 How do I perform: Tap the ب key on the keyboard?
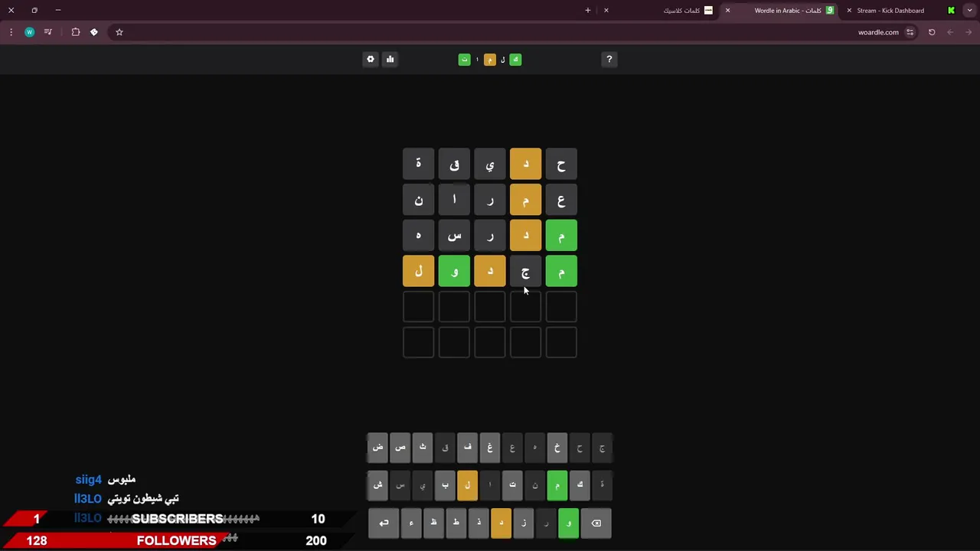click(445, 485)
